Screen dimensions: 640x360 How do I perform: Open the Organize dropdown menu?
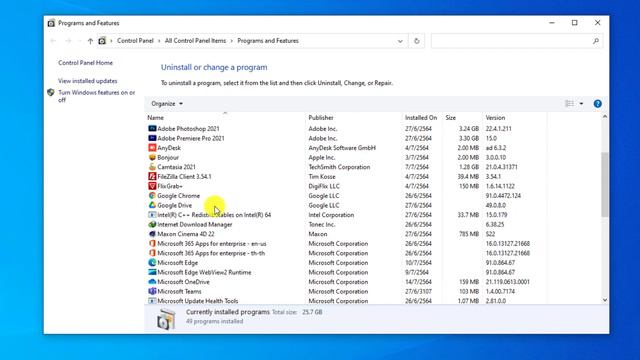167,104
